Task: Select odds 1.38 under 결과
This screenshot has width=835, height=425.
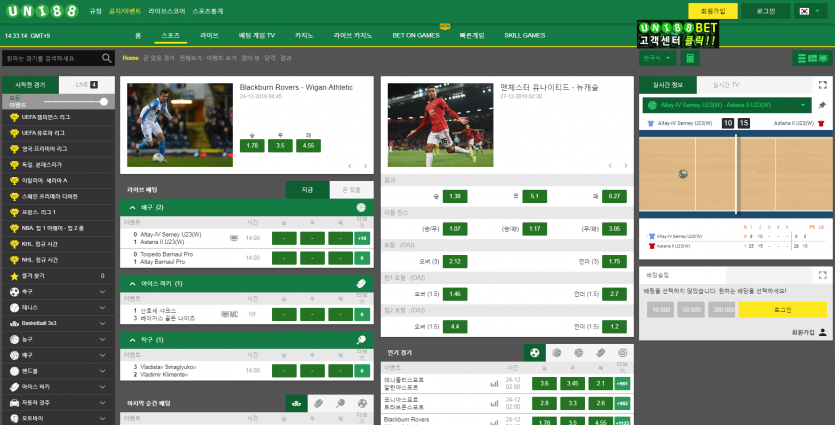Action: coord(455,196)
